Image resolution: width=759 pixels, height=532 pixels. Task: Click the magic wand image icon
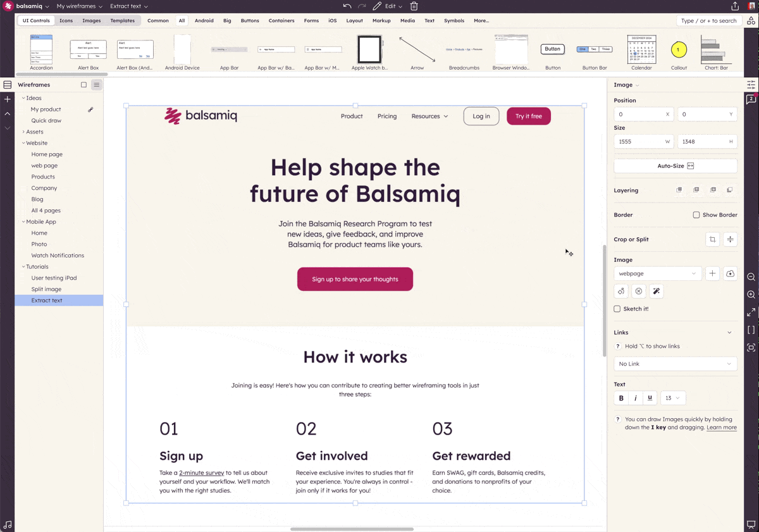click(x=656, y=292)
